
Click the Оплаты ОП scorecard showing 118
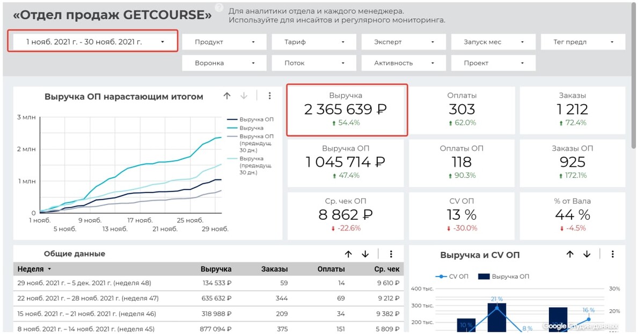coord(462,163)
